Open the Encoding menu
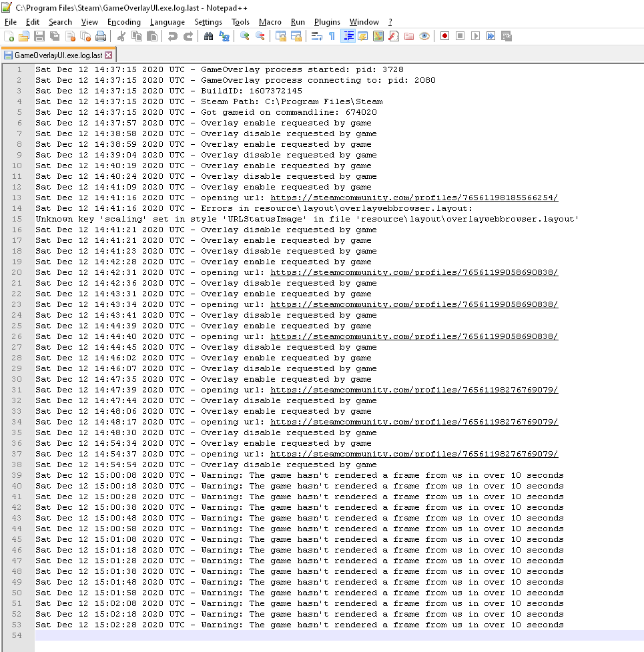Image resolution: width=644 pixels, height=652 pixels. tap(124, 22)
